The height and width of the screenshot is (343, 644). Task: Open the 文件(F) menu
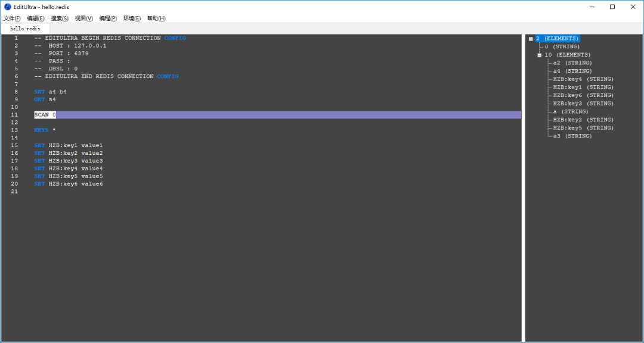(12, 18)
